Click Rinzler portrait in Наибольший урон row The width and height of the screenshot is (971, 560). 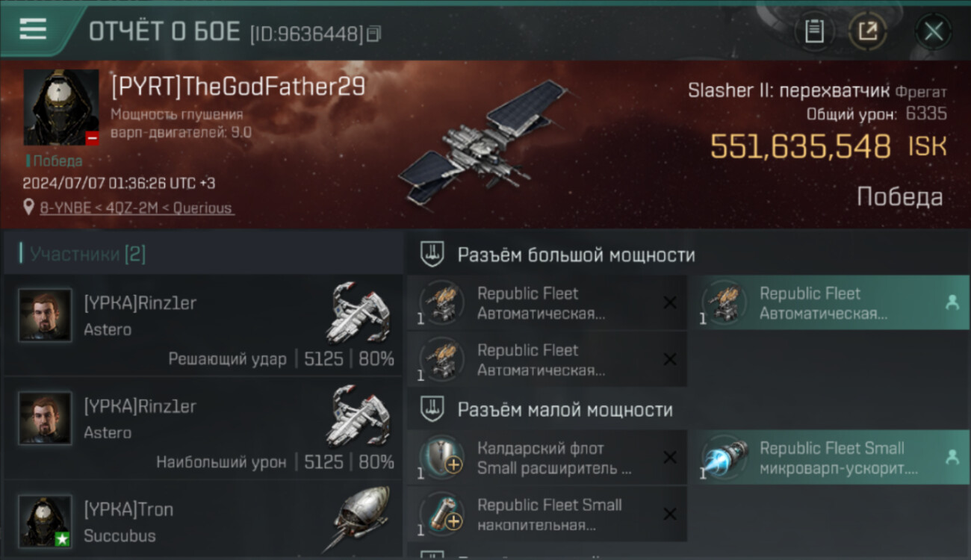pos(46,418)
